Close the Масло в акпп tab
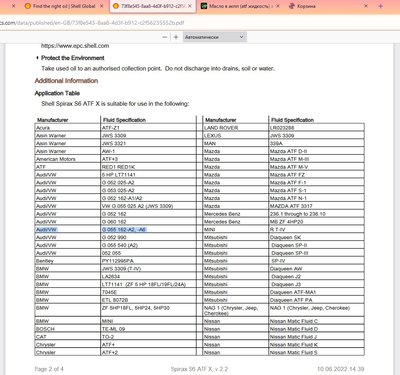 pos(278,6)
